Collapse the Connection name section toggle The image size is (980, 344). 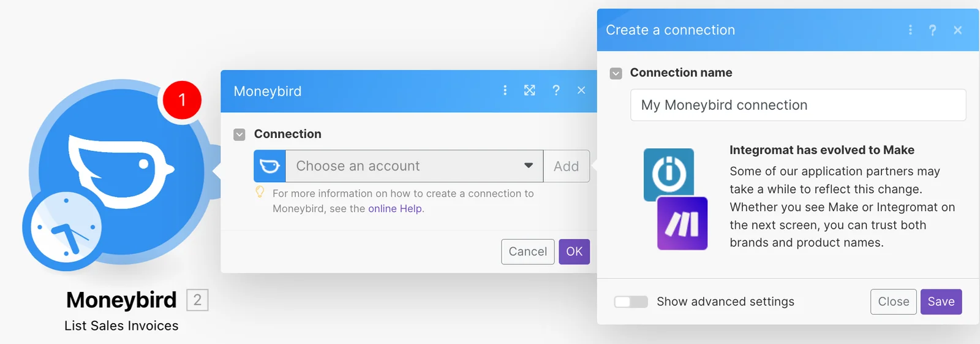616,74
